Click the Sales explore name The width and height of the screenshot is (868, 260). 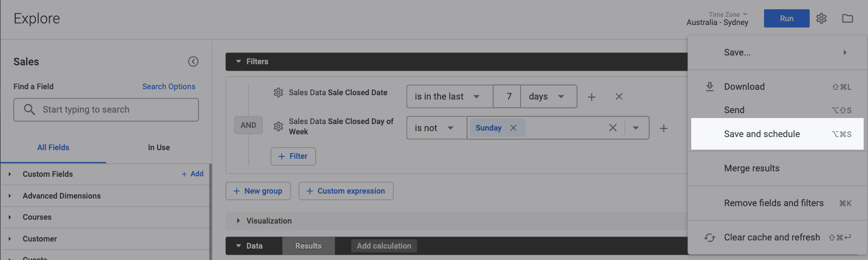tap(26, 61)
